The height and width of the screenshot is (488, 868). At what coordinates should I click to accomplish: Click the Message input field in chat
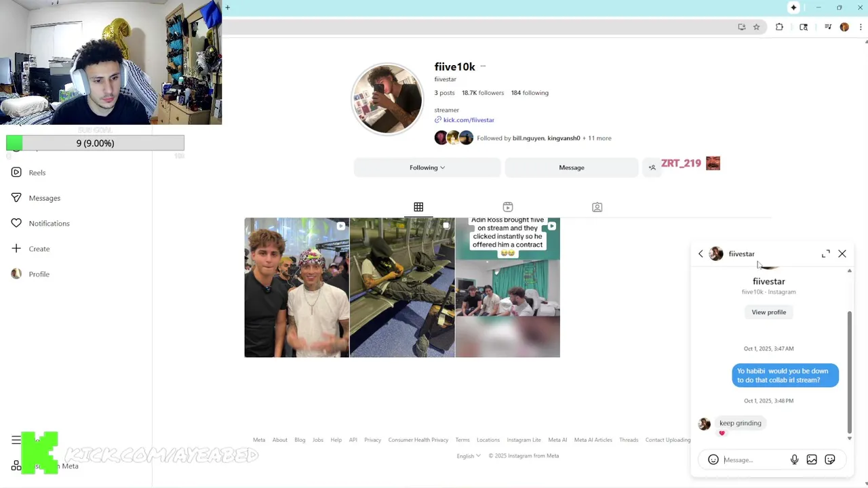pyautogui.click(x=753, y=460)
